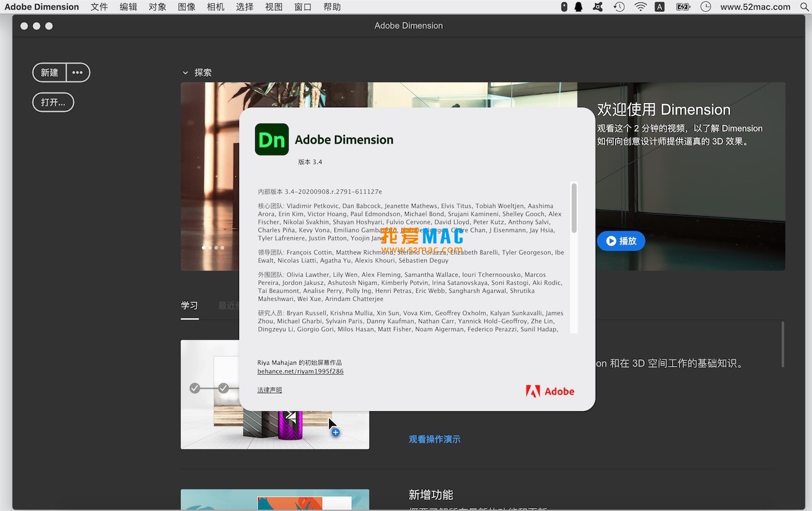The height and width of the screenshot is (511, 812).
Task: Click the input source A icon
Action: pyautogui.click(x=660, y=7)
